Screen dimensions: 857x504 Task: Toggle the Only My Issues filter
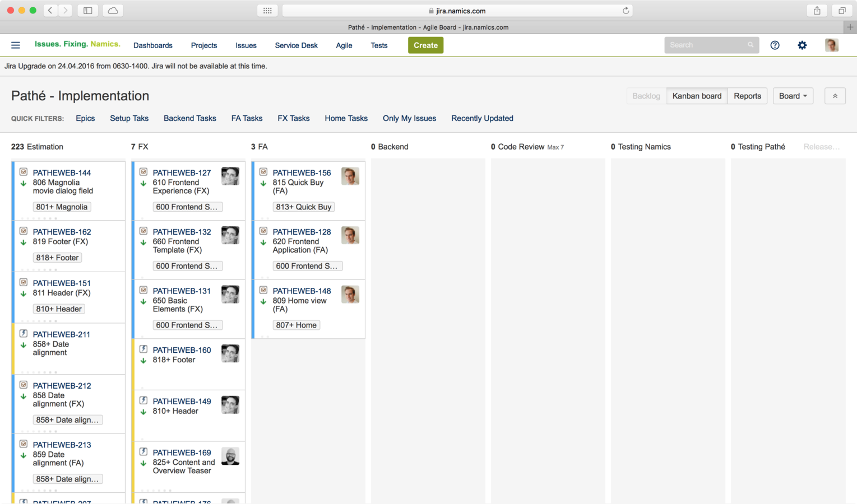pos(409,118)
